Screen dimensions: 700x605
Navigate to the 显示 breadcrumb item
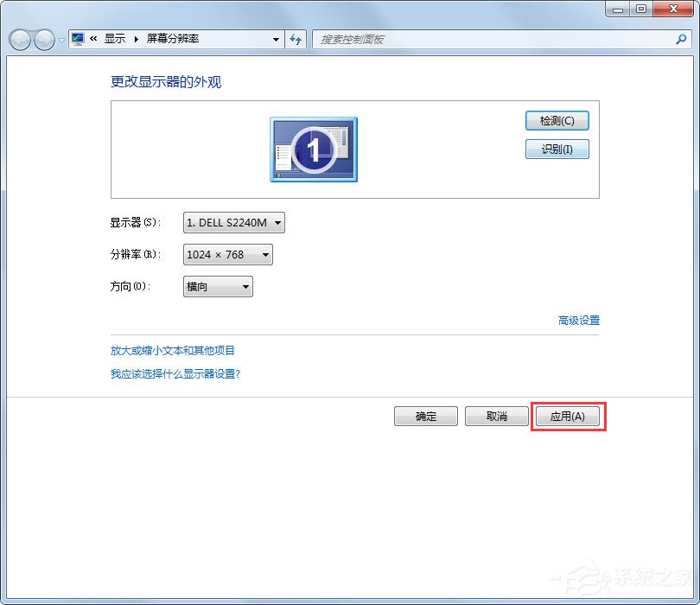[116, 39]
